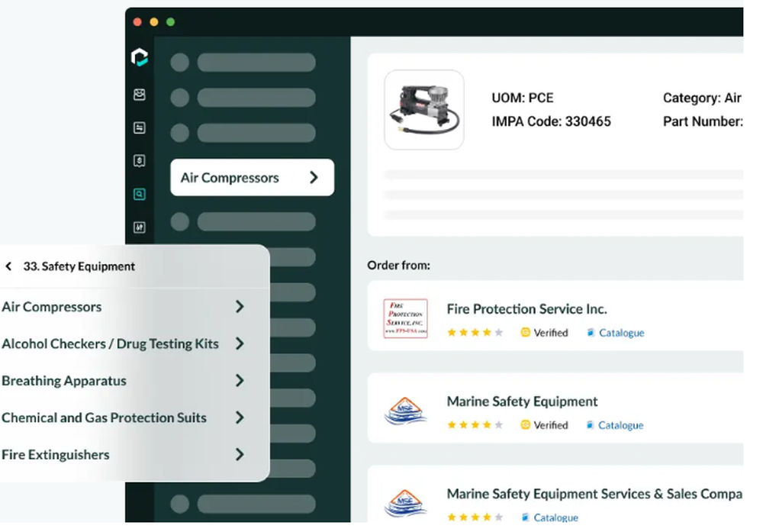Open Alcohol Checkers / Drug Testing Kits
Screen dimensions: 763x532
click(110, 343)
